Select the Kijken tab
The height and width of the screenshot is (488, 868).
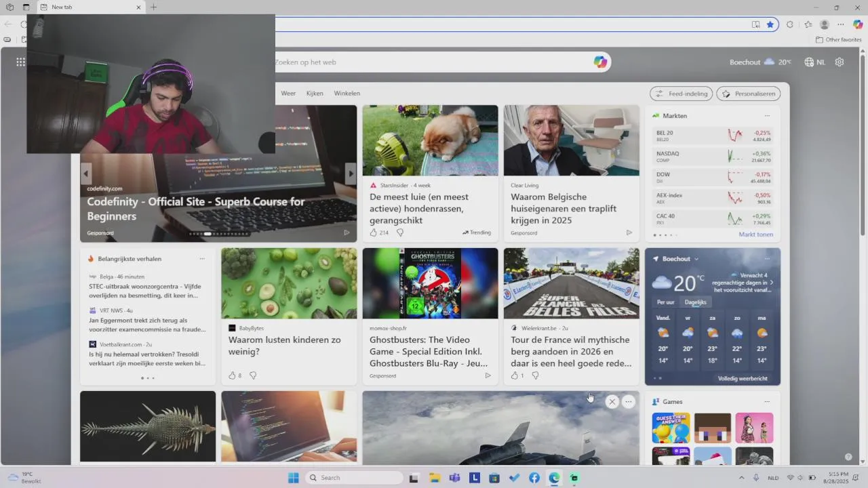click(x=315, y=94)
